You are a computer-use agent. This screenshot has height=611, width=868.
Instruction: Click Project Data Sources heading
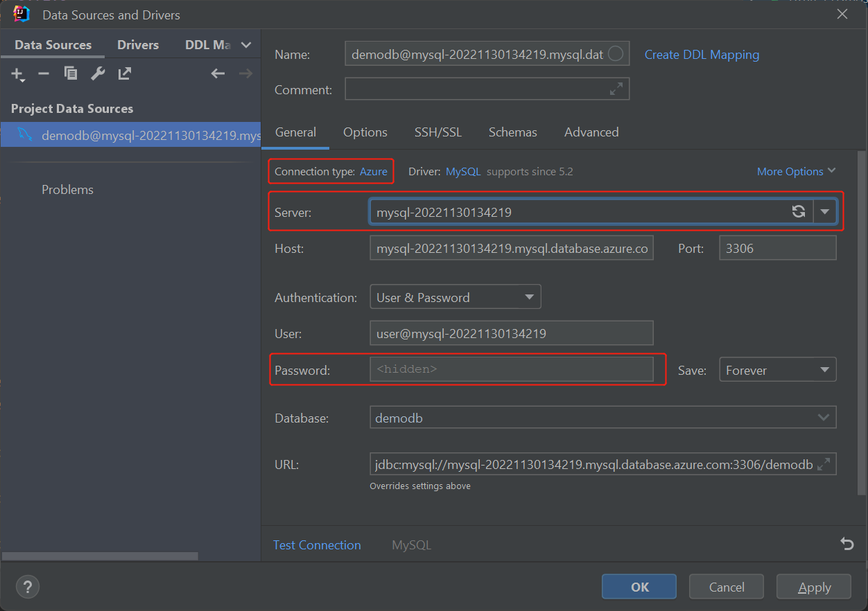(x=72, y=109)
